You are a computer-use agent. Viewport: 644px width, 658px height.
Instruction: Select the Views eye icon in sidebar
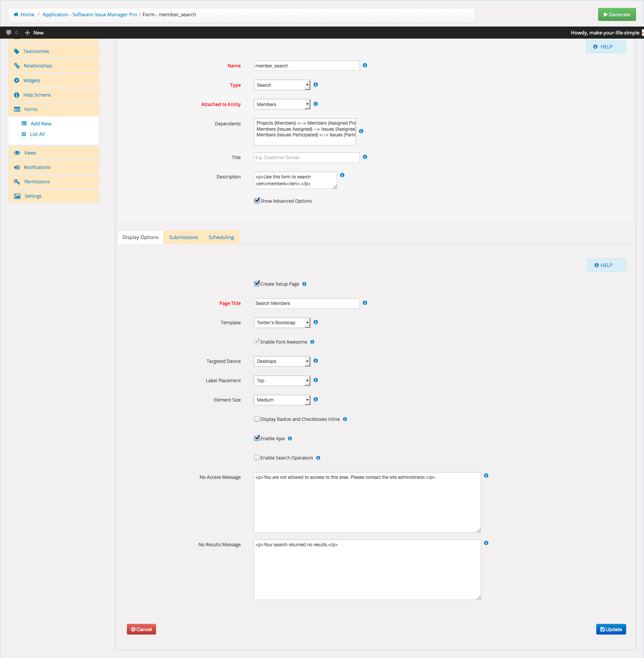(17, 153)
